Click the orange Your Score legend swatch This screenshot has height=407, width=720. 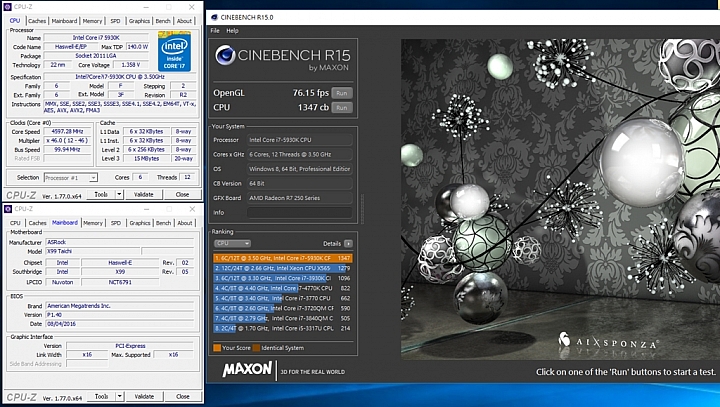217,348
